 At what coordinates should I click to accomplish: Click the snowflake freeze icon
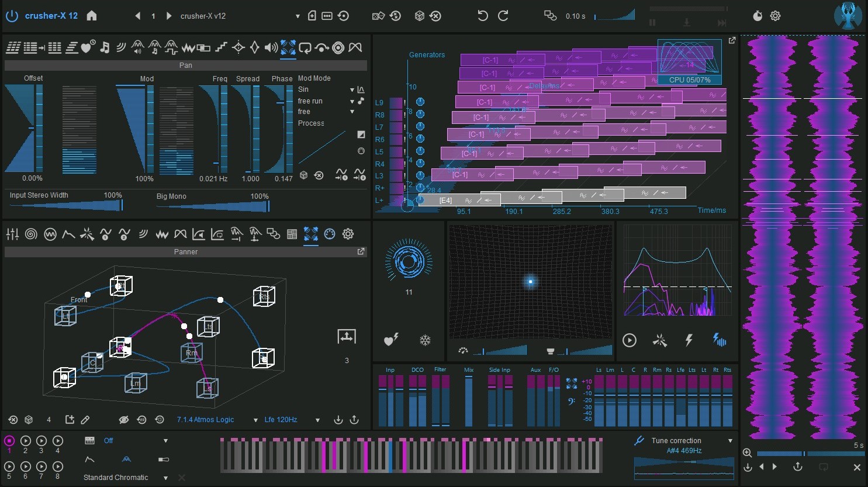(425, 340)
